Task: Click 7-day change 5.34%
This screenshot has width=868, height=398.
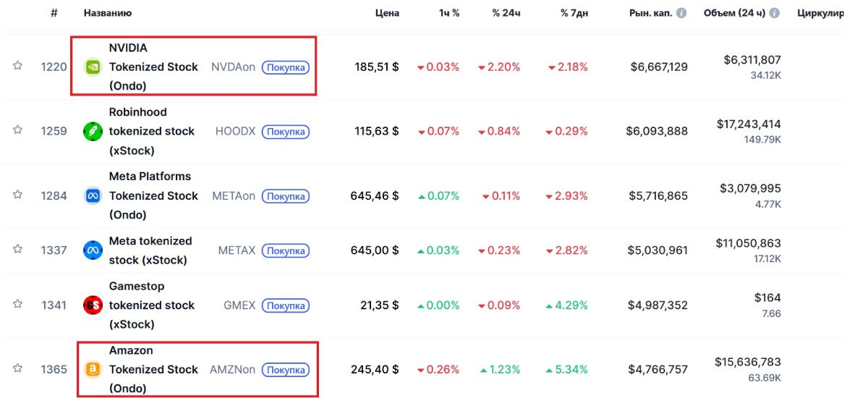Action: point(567,369)
